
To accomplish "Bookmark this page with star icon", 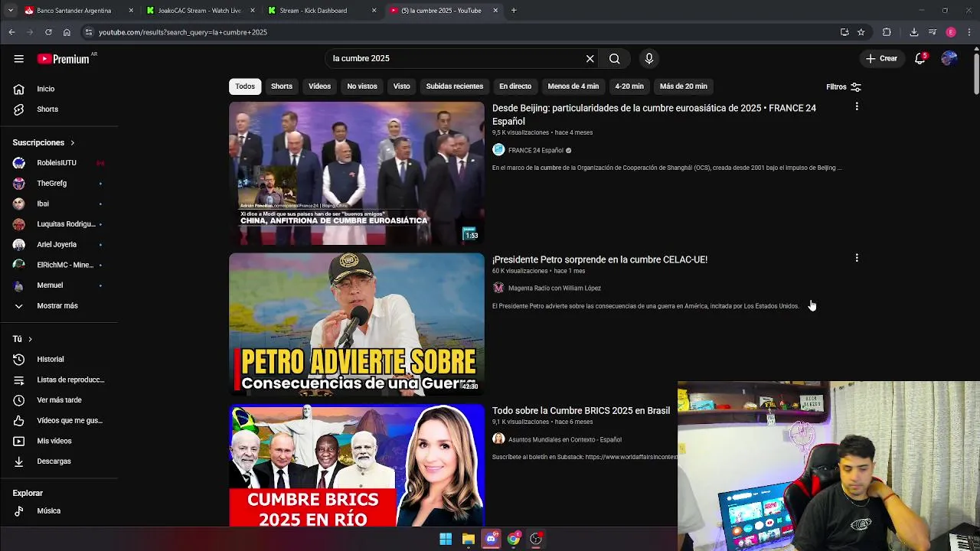I will click(x=861, y=32).
